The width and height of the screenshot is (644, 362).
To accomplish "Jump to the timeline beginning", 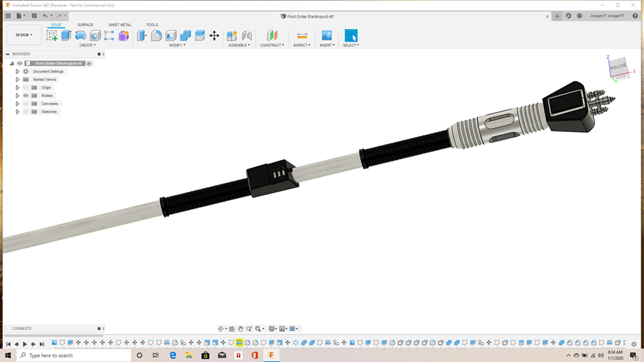I will pyautogui.click(x=8, y=344).
